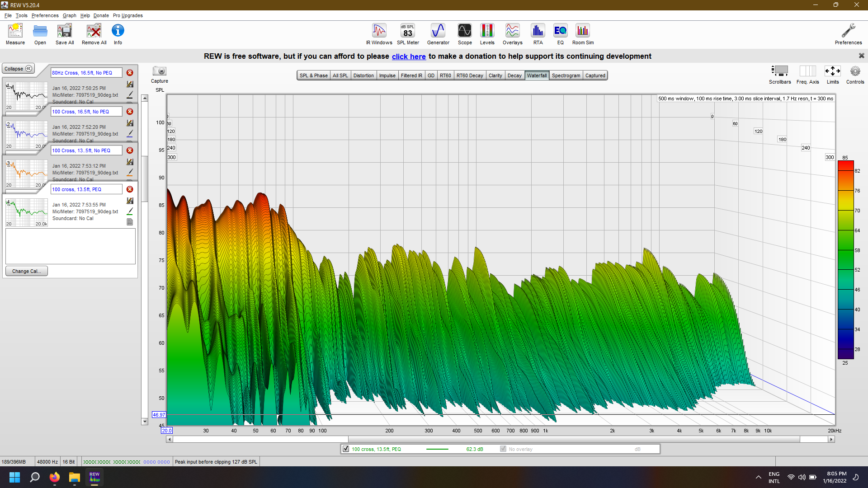Switch to RT60 Decay tab
This screenshot has width=868, height=488.
click(x=470, y=75)
